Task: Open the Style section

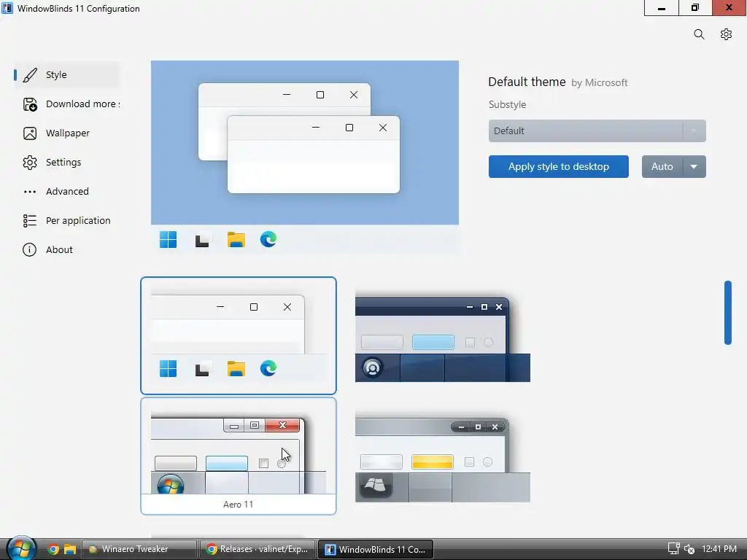Action: (66, 75)
